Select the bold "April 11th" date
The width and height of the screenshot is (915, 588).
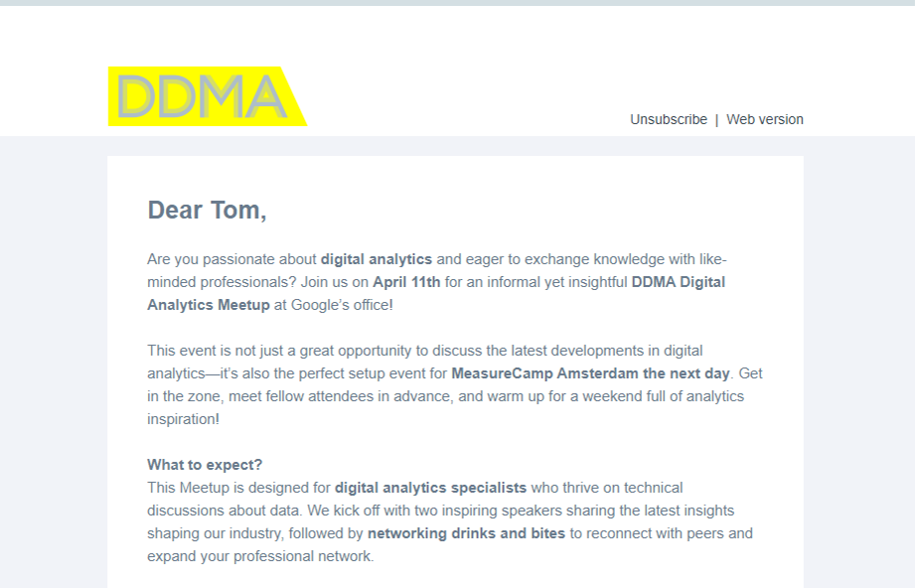tap(406, 282)
